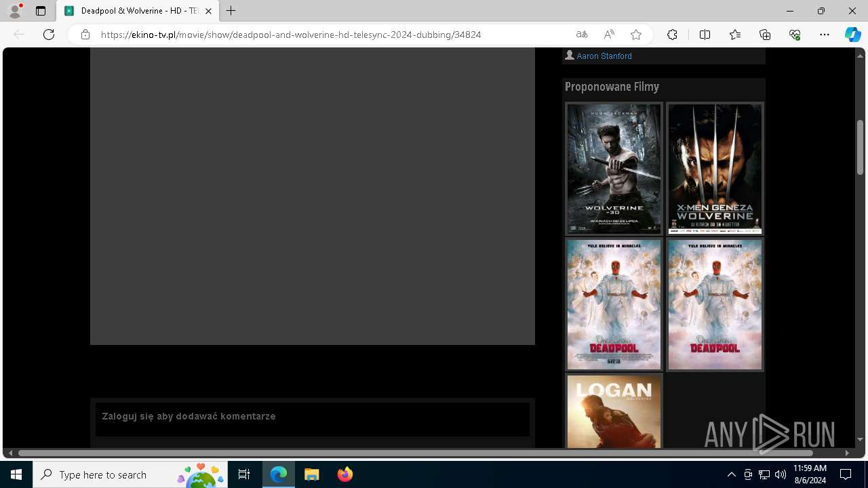
Task: Select the Deadpool & Wolverine browser tab
Action: pyautogui.click(x=138, y=11)
